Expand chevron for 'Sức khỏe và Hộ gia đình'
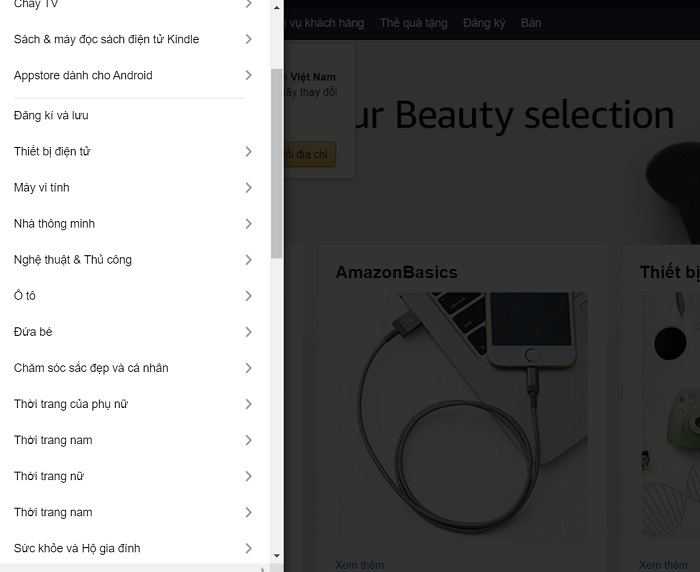 249,548
